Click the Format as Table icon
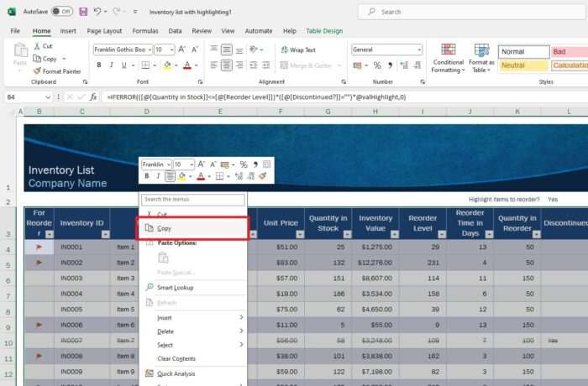Viewport: 588px width, 386px height. [x=481, y=57]
